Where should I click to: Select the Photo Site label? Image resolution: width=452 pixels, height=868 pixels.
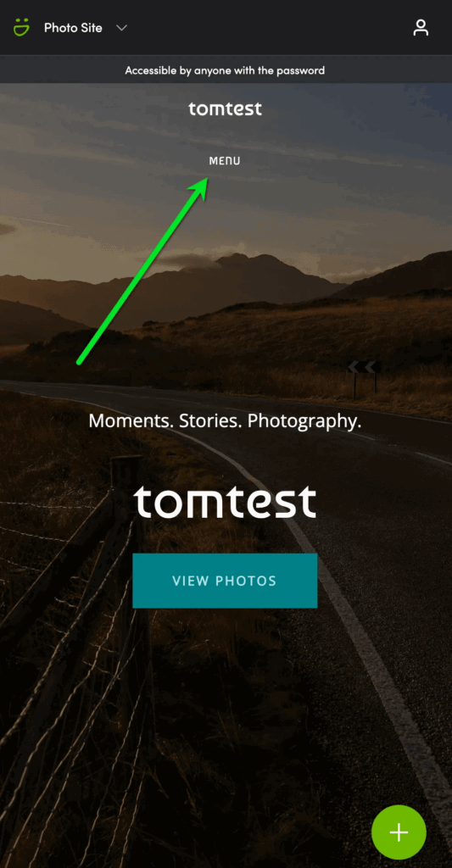[73, 28]
